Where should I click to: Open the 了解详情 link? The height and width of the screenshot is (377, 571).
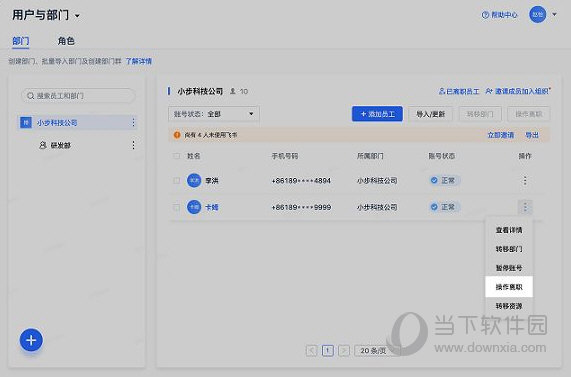[138, 61]
